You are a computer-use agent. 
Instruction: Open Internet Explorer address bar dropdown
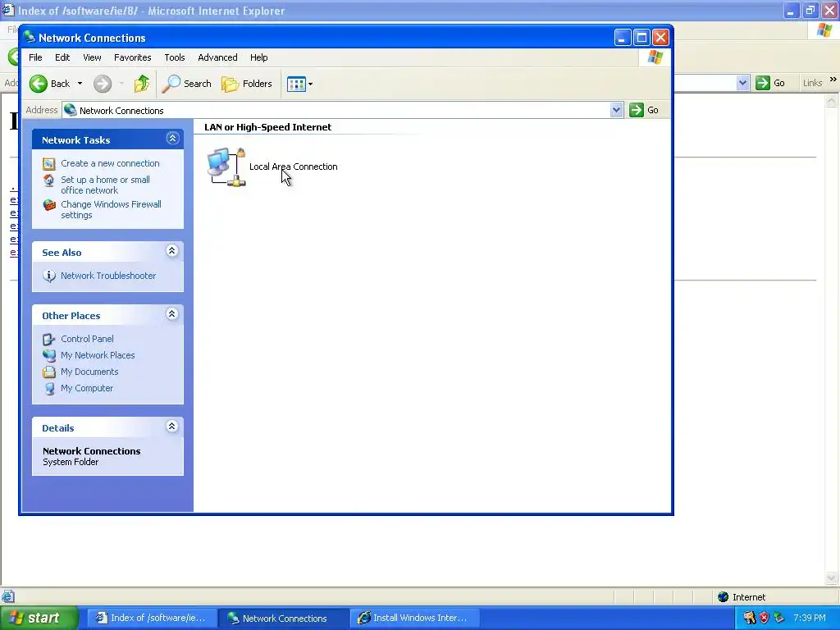(742, 83)
